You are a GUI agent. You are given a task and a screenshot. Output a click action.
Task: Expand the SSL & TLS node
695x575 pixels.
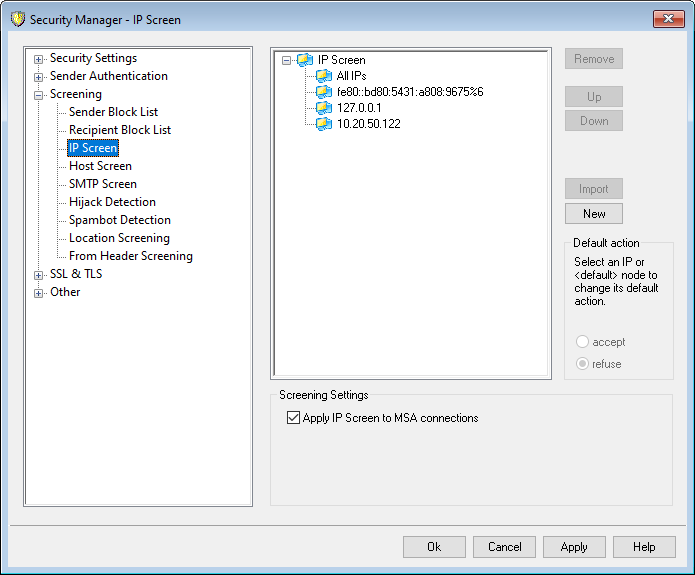click(x=39, y=274)
